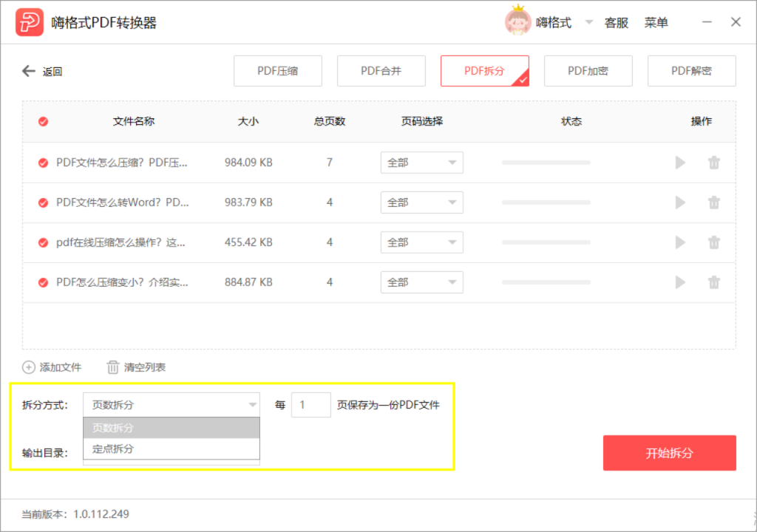Screen dimensions: 757x532
Task: Start splitting PDF文件怎么压缩 row with play icon
Action: pyautogui.click(x=680, y=163)
